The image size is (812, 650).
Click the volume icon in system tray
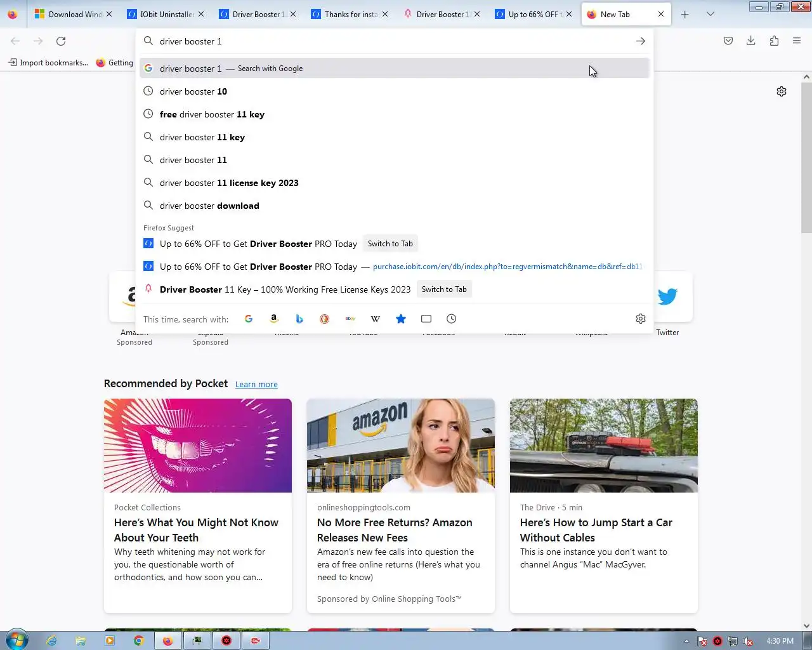(749, 641)
